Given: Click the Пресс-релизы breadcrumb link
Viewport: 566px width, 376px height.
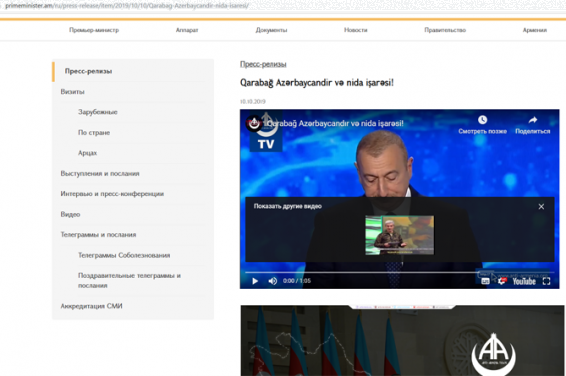Looking at the screenshot, I should click(263, 64).
